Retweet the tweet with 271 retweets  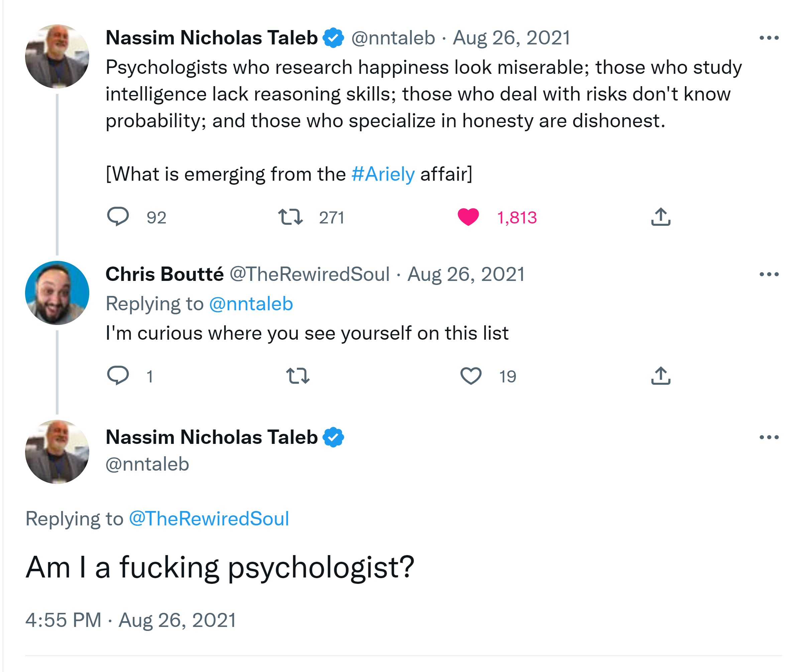click(291, 217)
